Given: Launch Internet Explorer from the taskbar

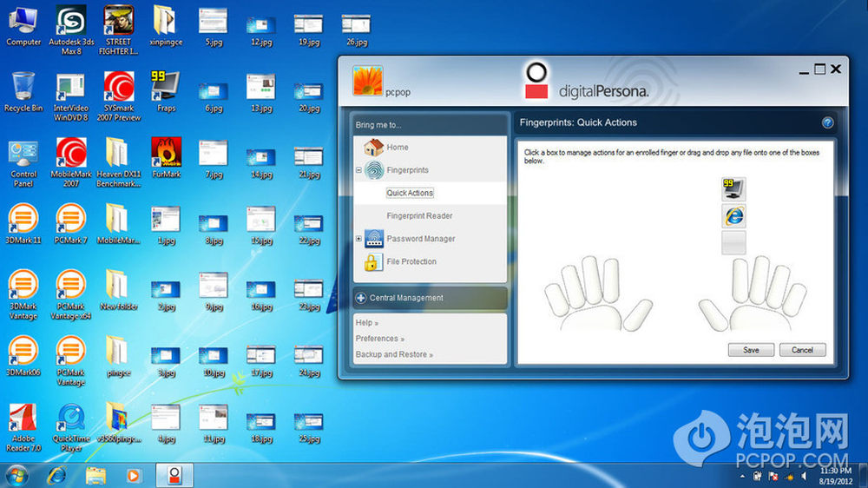Looking at the screenshot, I should (x=56, y=476).
